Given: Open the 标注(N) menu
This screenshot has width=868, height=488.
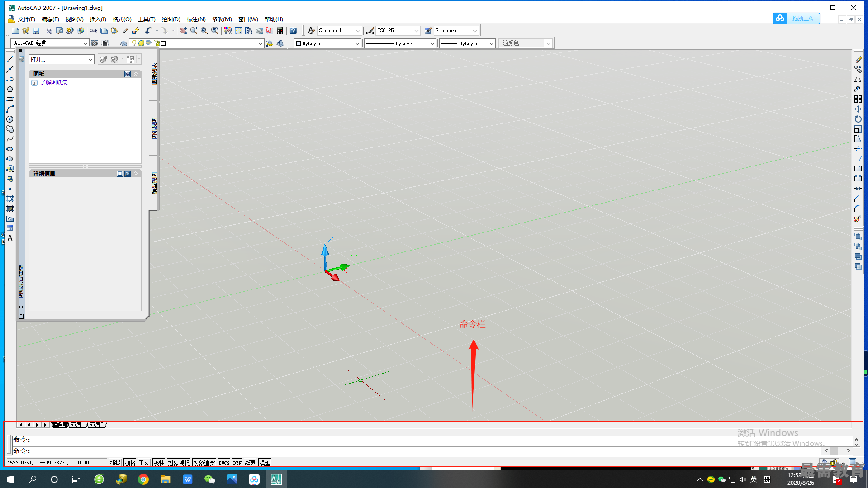Looking at the screenshot, I should [196, 19].
